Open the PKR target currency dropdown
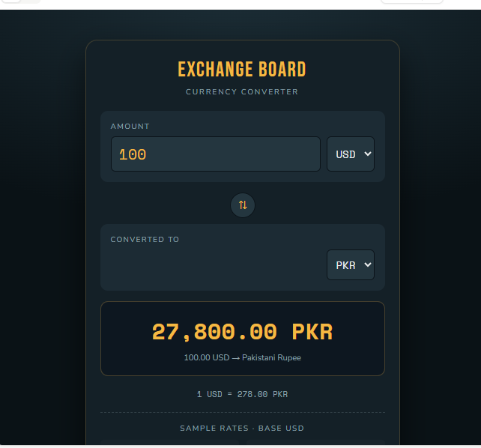This screenshot has width=481, height=448. point(351,264)
